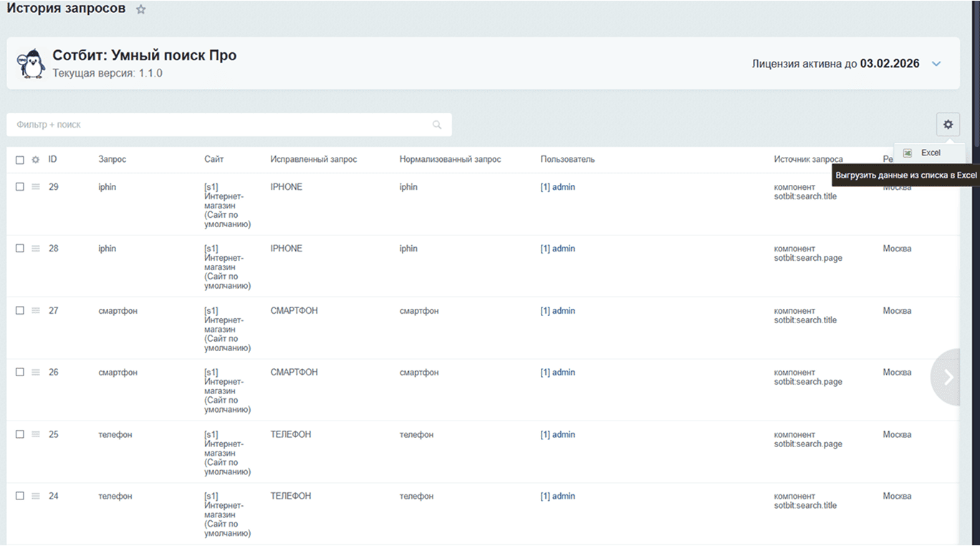The image size is (980, 546).
Task: Check the checkbox for row ID 26
Action: coord(20,372)
